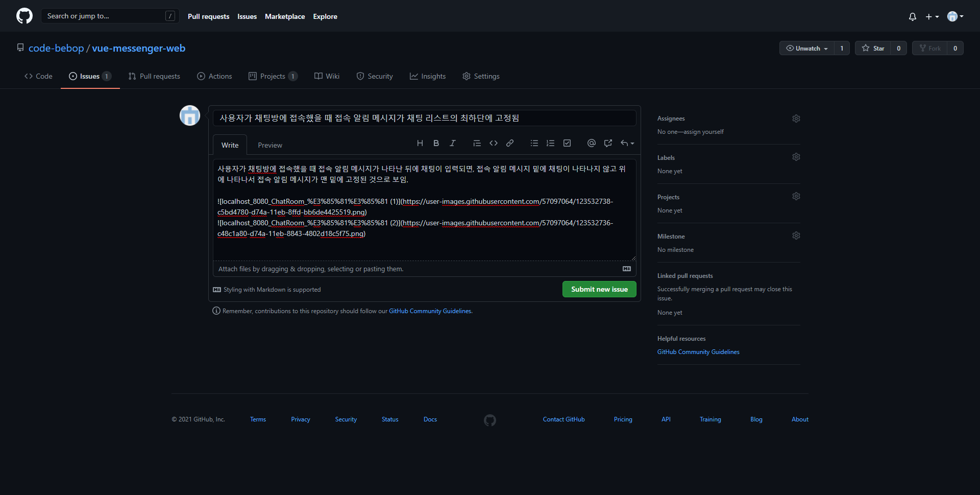Reference an issue or pull request icon
Screen dimensions: 980x495
coord(608,143)
